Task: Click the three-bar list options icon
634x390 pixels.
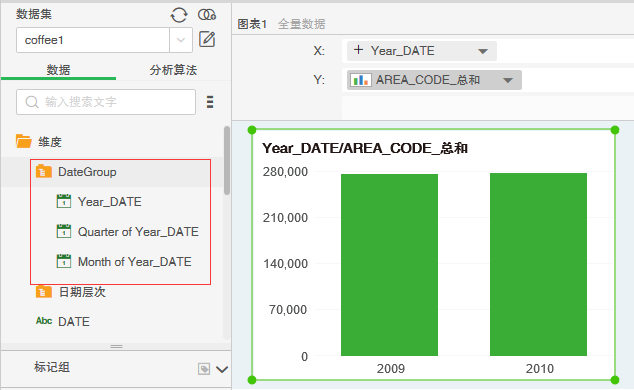Action: click(x=210, y=102)
